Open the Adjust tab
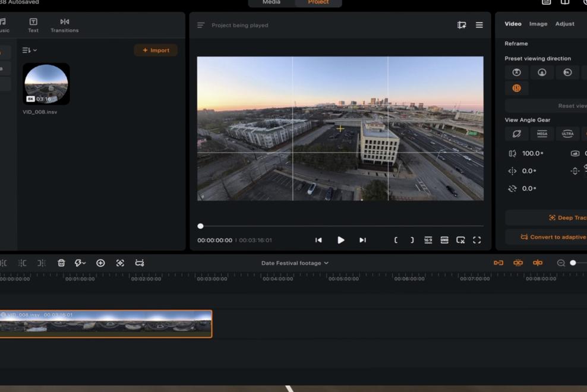This screenshot has width=587, height=392. tap(564, 24)
